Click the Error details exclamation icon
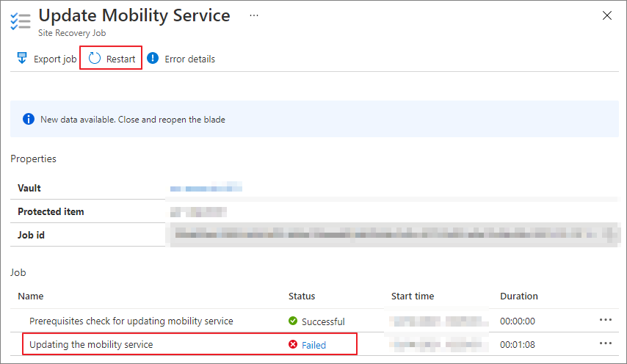627x364 pixels. pos(153,58)
